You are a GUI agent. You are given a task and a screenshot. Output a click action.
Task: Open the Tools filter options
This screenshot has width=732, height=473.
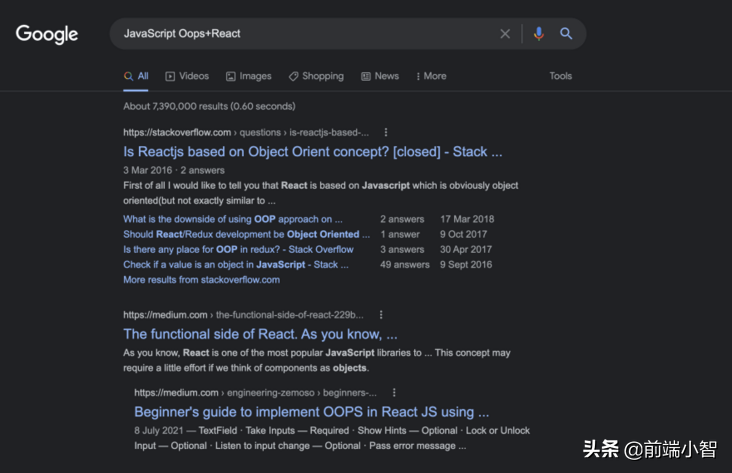[560, 76]
